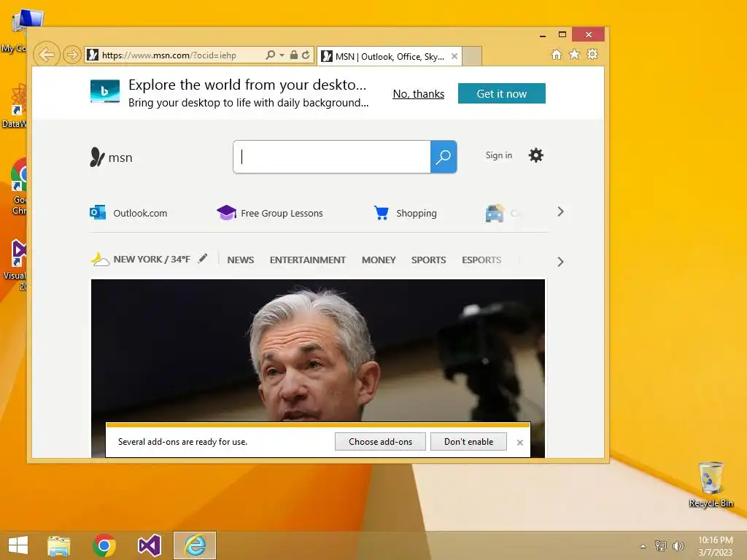Open the NEWS section
The image size is (747, 560).
click(x=241, y=260)
